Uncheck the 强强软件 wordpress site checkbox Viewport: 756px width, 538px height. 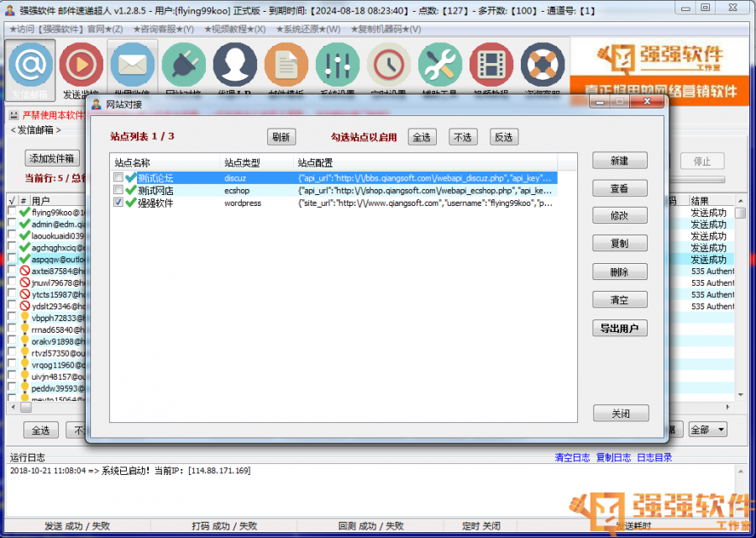click(118, 203)
